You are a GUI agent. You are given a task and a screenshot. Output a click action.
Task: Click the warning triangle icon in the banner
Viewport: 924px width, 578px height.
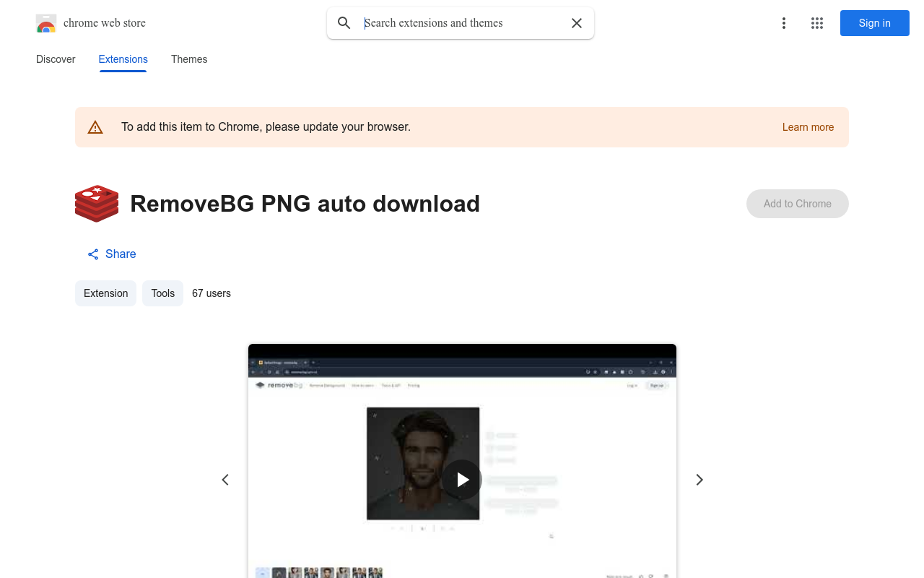95,127
